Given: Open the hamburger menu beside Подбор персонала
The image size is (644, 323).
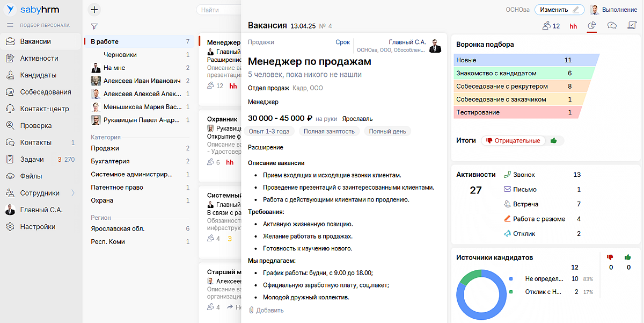Looking at the screenshot, I should [x=10, y=25].
